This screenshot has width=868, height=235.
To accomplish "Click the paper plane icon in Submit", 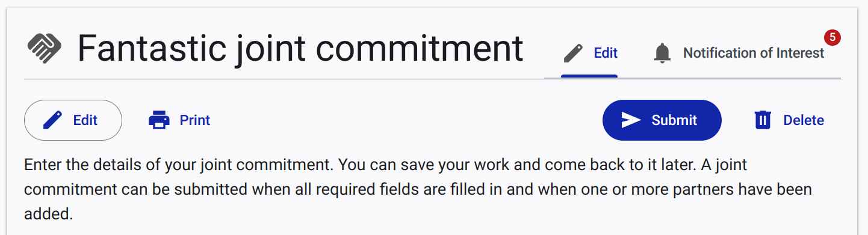I will click(x=631, y=120).
